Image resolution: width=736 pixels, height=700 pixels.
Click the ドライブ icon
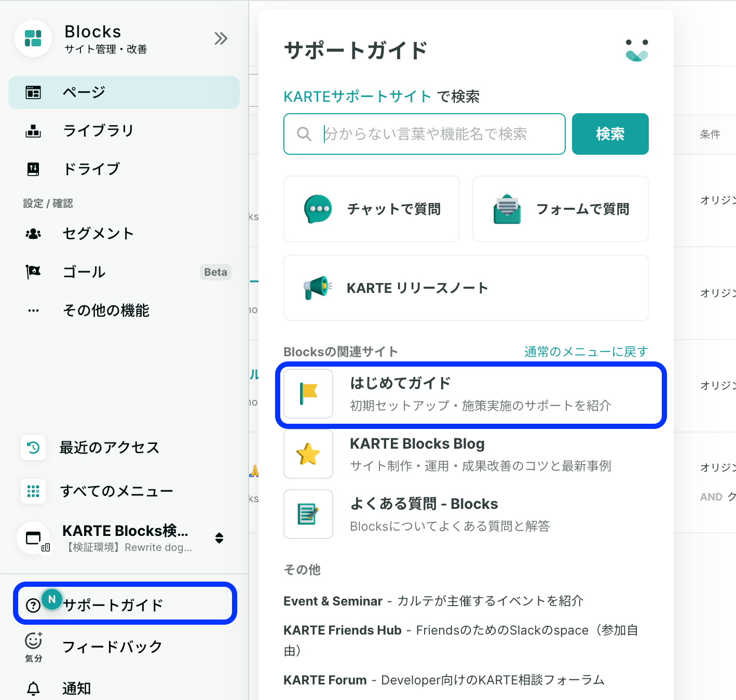pos(33,169)
